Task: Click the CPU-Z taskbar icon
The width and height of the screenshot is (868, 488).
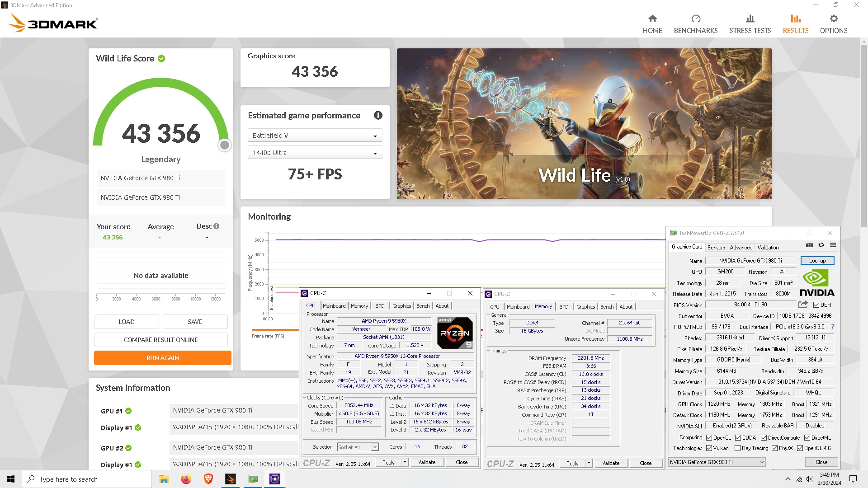Action: pos(275,479)
